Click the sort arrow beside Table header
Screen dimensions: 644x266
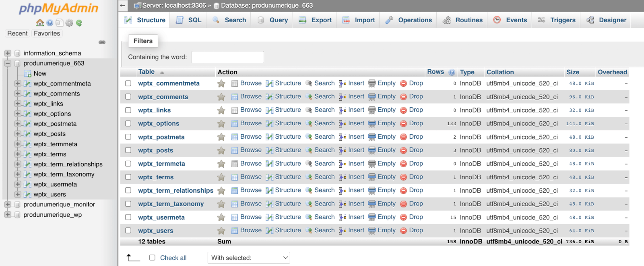[x=162, y=73]
